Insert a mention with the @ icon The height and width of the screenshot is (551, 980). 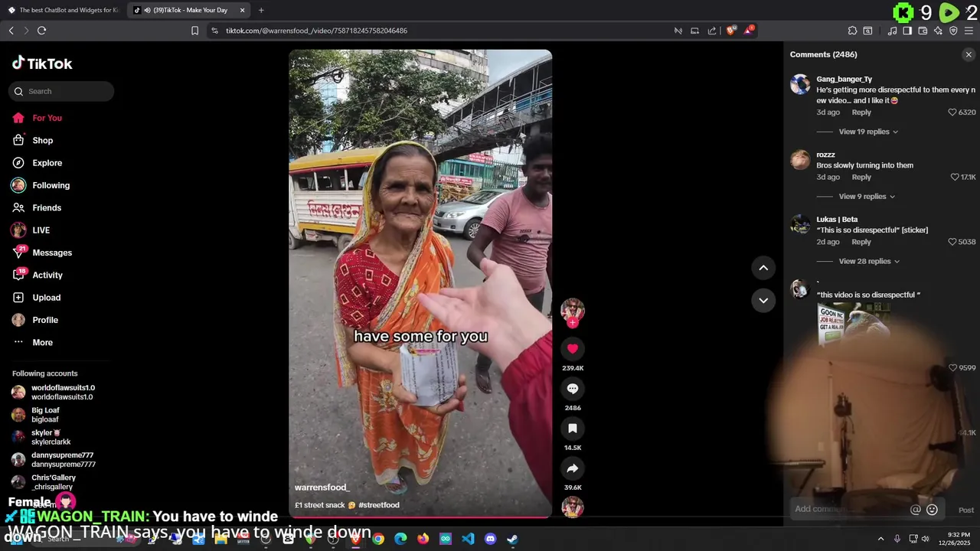click(x=915, y=510)
